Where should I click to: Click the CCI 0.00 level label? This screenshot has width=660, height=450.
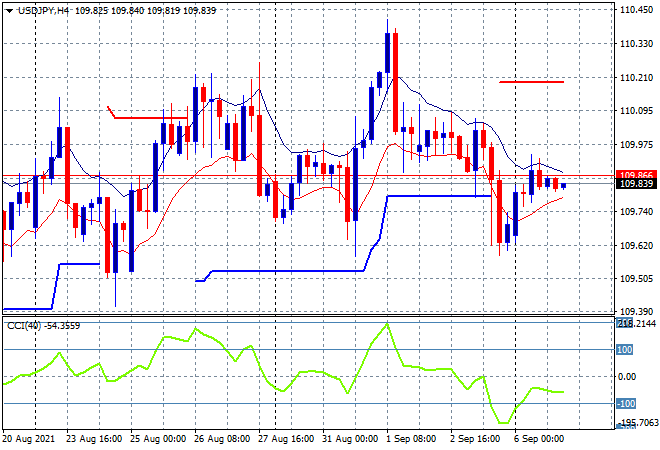627,377
